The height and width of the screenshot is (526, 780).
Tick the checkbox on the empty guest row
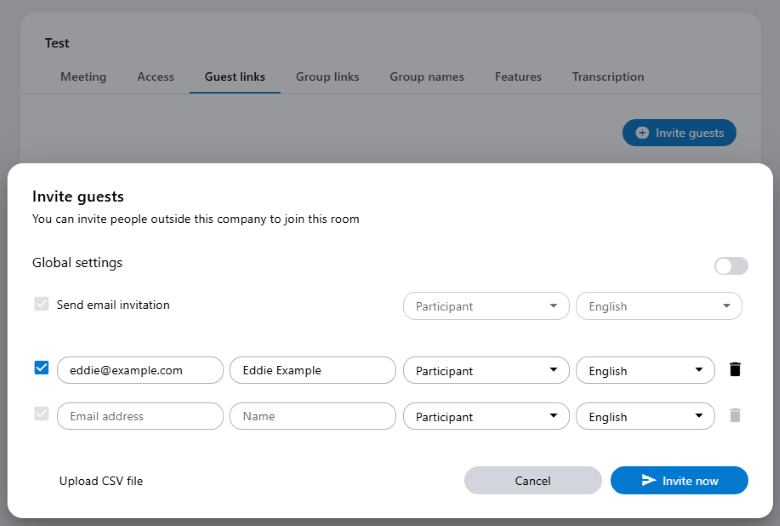pos(41,414)
